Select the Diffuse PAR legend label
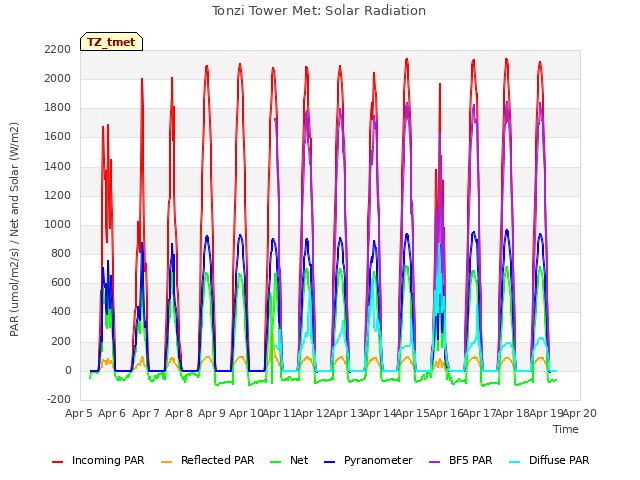 (559, 460)
